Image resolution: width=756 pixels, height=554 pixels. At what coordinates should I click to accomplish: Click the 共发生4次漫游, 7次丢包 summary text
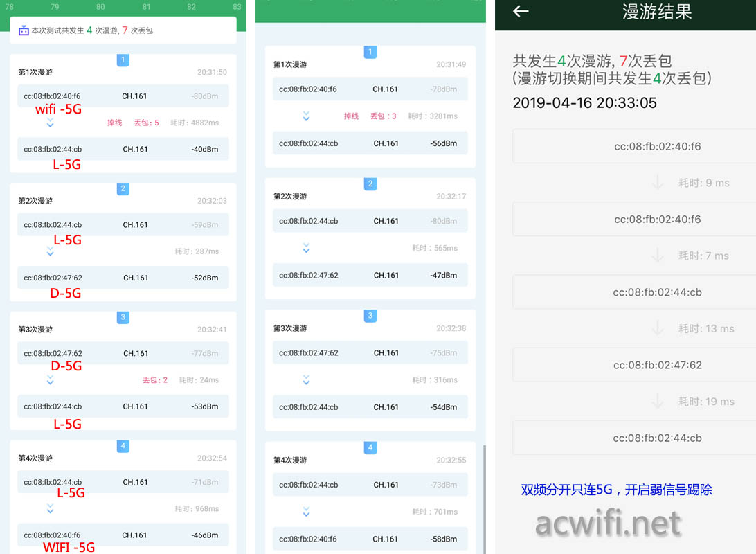[x=592, y=61]
